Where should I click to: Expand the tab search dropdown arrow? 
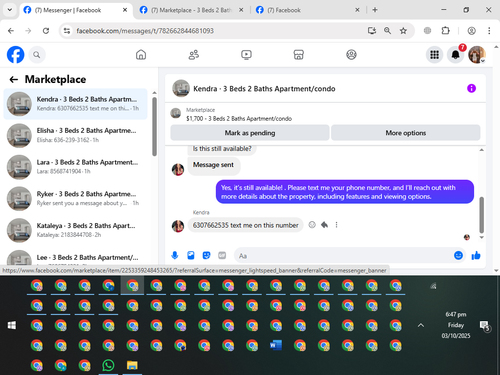click(x=10, y=10)
